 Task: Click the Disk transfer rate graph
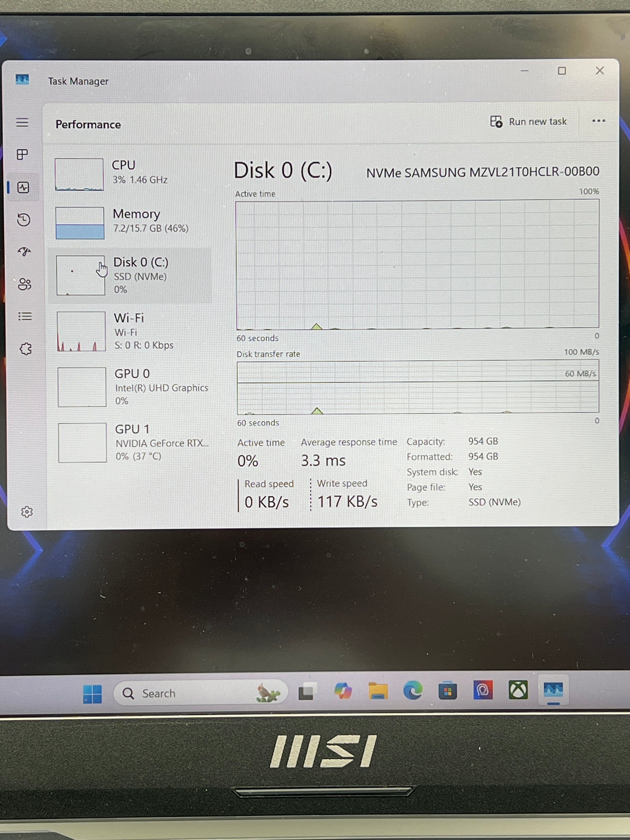[x=418, y=387]
